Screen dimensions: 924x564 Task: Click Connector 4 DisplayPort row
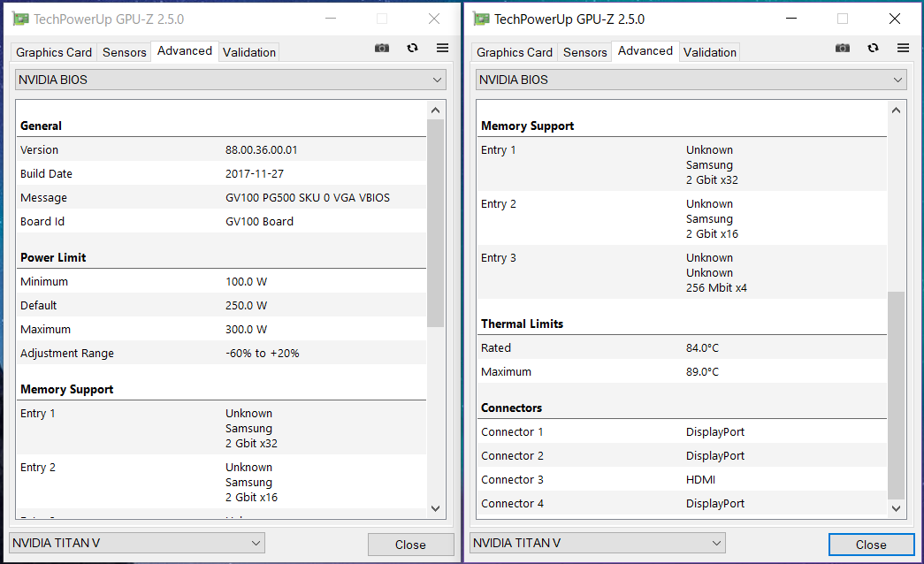tap(683, 504)
